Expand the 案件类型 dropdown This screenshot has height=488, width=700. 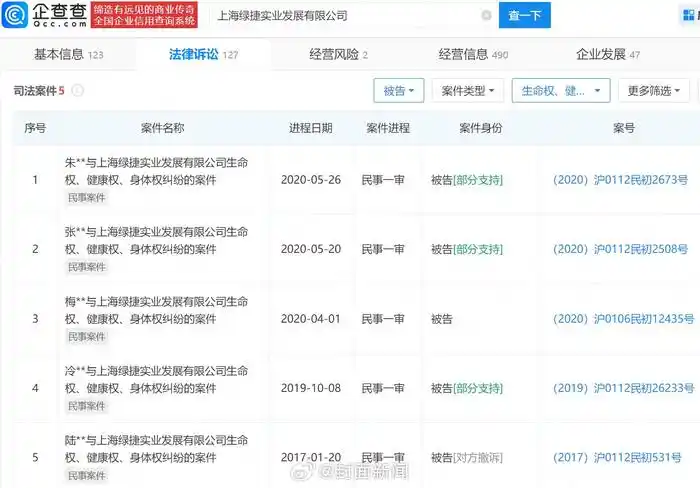click(x=469, y=91)
